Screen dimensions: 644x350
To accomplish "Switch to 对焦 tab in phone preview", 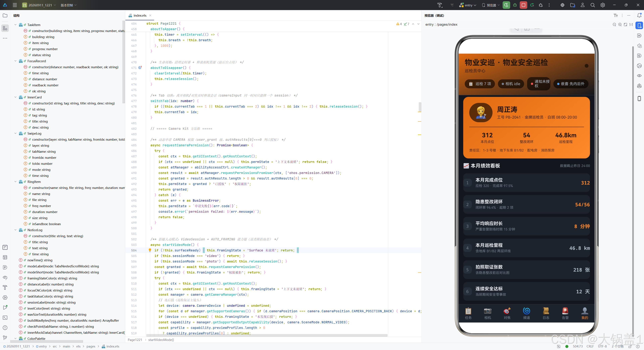I will (x=507, y=313).
